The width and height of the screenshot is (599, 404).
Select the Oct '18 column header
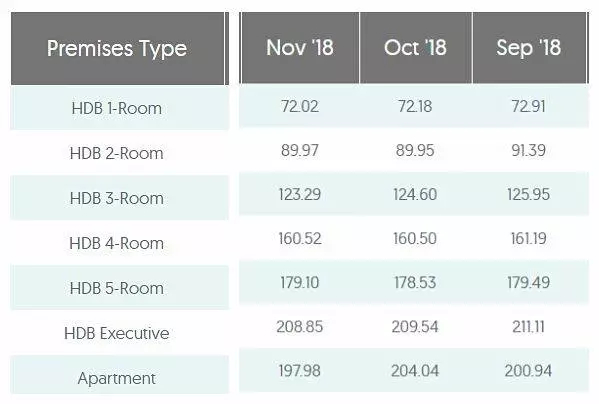(x=416, y=48)
